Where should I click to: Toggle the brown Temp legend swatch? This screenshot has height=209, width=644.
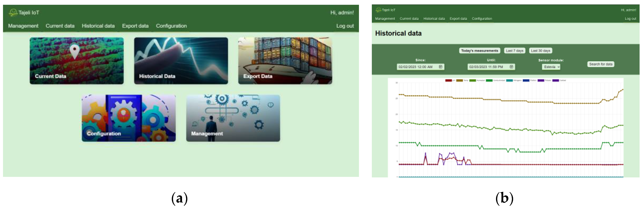(x=459, y=80)
